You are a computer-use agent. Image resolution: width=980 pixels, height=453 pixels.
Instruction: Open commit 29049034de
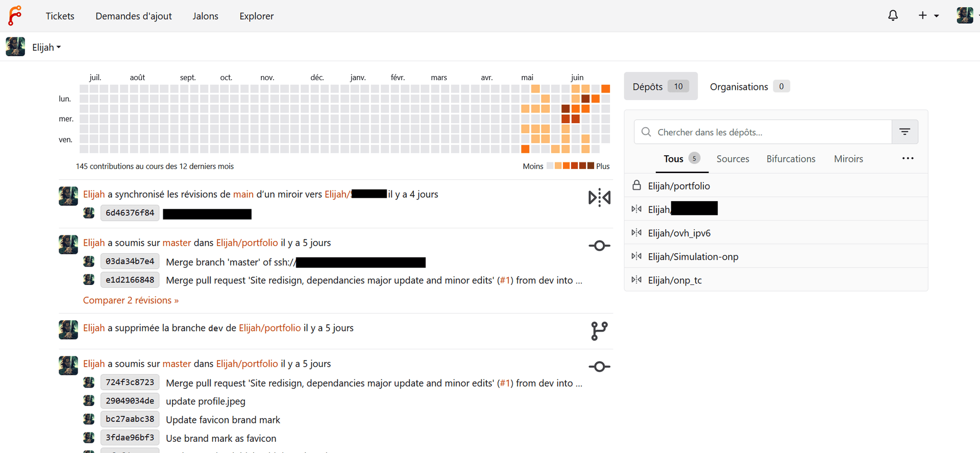(x=130, y=401)
